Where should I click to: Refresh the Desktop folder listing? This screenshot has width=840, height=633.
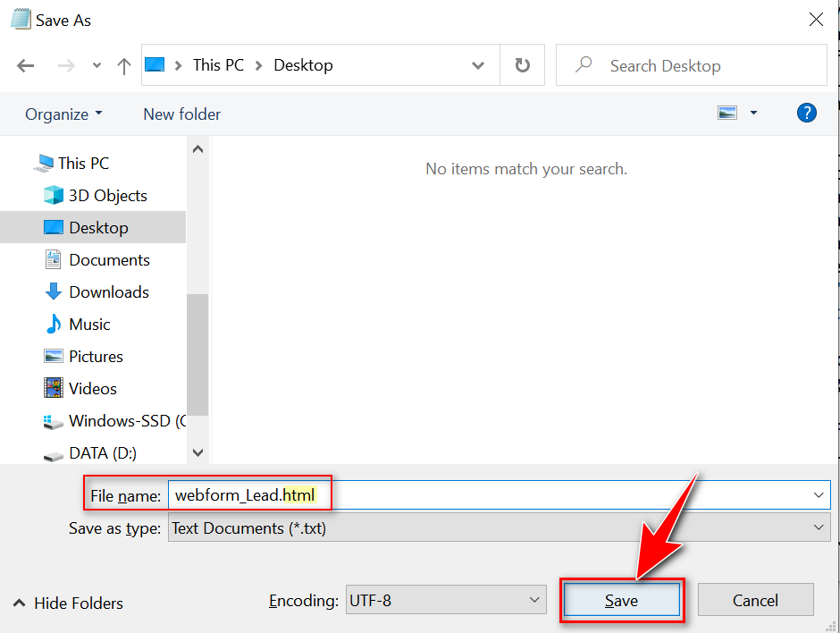(523, 65)
